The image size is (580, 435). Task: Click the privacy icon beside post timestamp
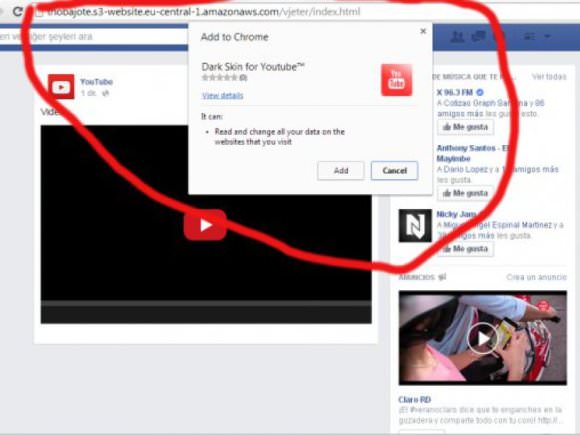(x=105, y=93)
